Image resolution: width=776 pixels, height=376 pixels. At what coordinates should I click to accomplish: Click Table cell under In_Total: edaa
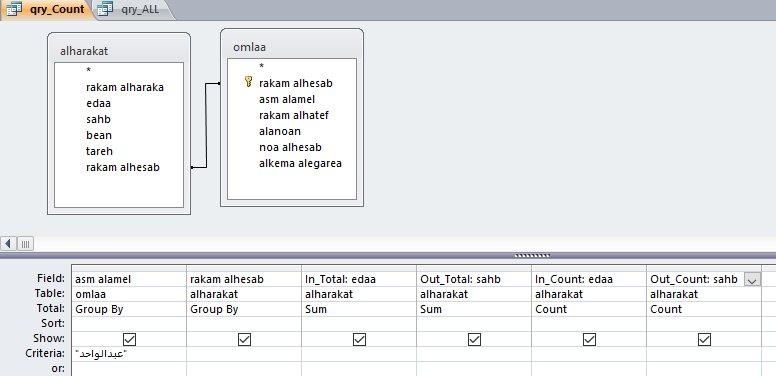(x=359, y=294)
